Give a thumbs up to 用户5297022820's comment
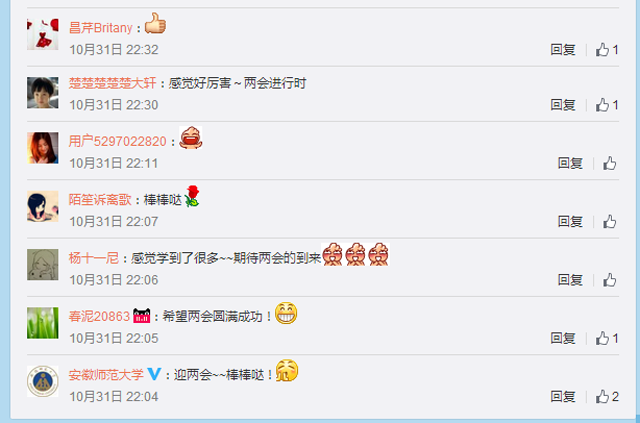The height and width of the screenshot is (423, 640). 610,163
